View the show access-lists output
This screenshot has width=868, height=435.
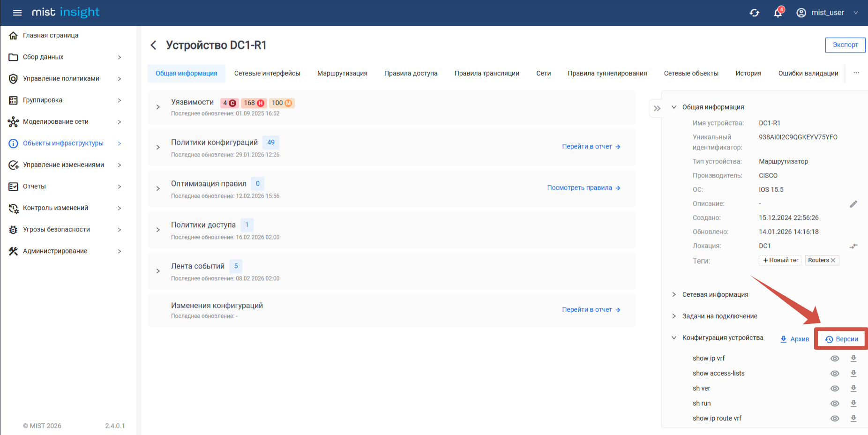point(835,374)
